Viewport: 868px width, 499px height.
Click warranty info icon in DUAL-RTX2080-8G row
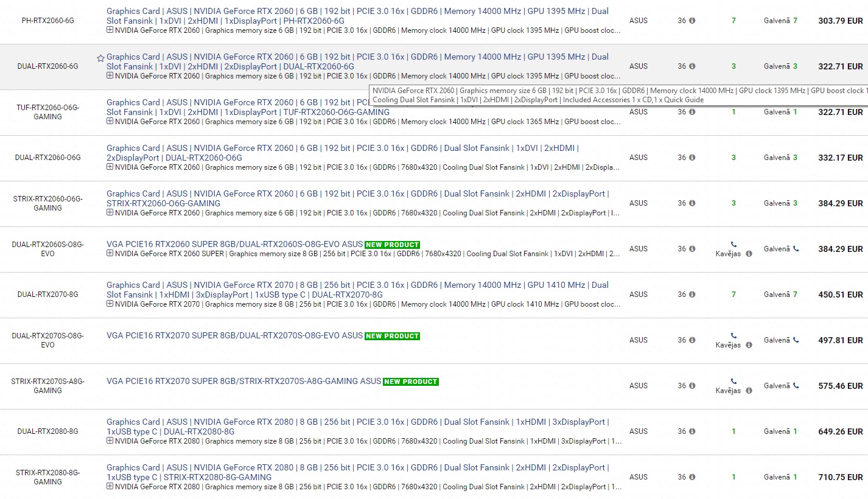[x=692, y=431]
